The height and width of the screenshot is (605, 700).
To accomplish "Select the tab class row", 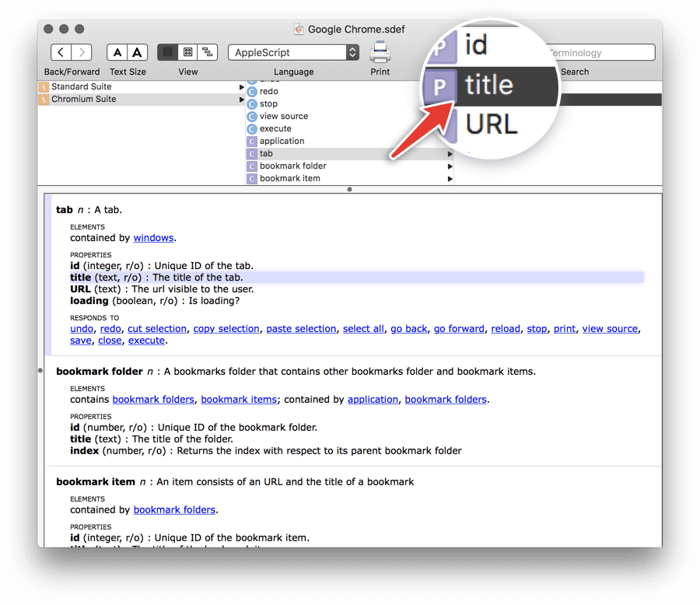I will tap(266, 154).
